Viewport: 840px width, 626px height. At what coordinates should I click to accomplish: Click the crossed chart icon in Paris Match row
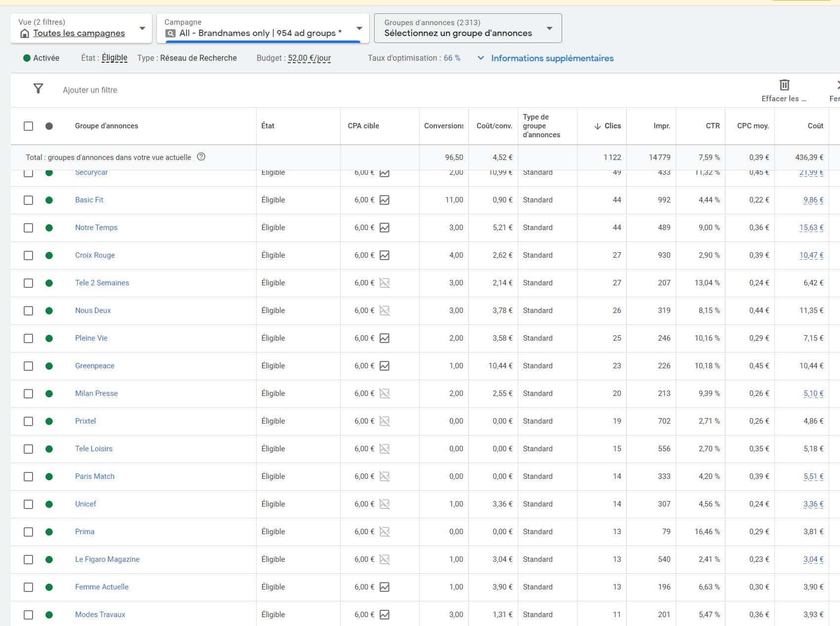[x=384, y=476]
